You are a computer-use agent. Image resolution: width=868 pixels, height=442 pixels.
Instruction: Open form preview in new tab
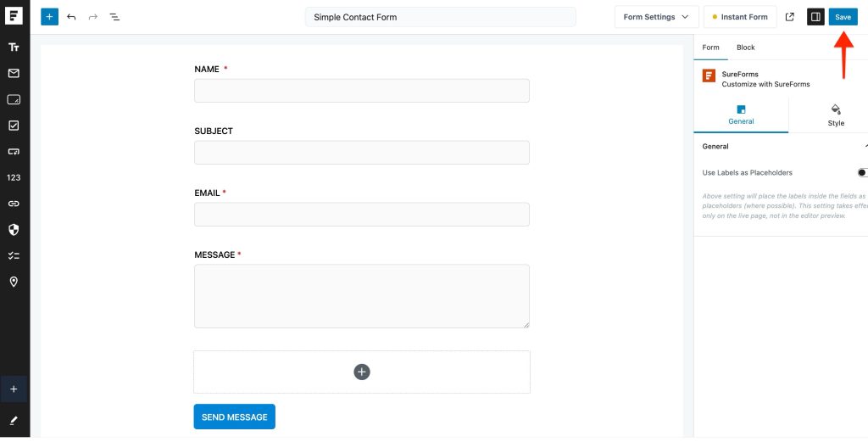[790, 17]
